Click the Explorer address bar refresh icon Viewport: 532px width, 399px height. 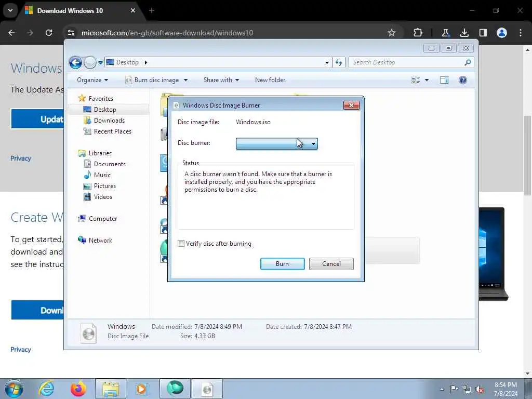click(x=339, y=62)
